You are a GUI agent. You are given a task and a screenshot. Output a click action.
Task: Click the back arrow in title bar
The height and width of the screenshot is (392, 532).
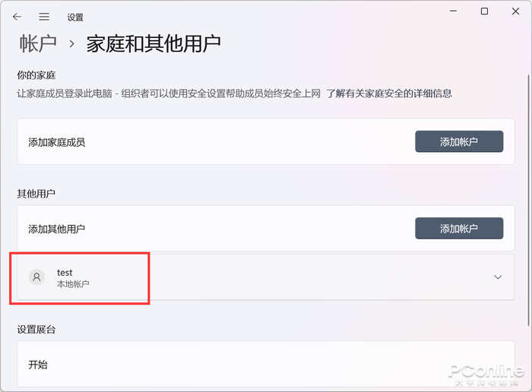click(17, 16)
